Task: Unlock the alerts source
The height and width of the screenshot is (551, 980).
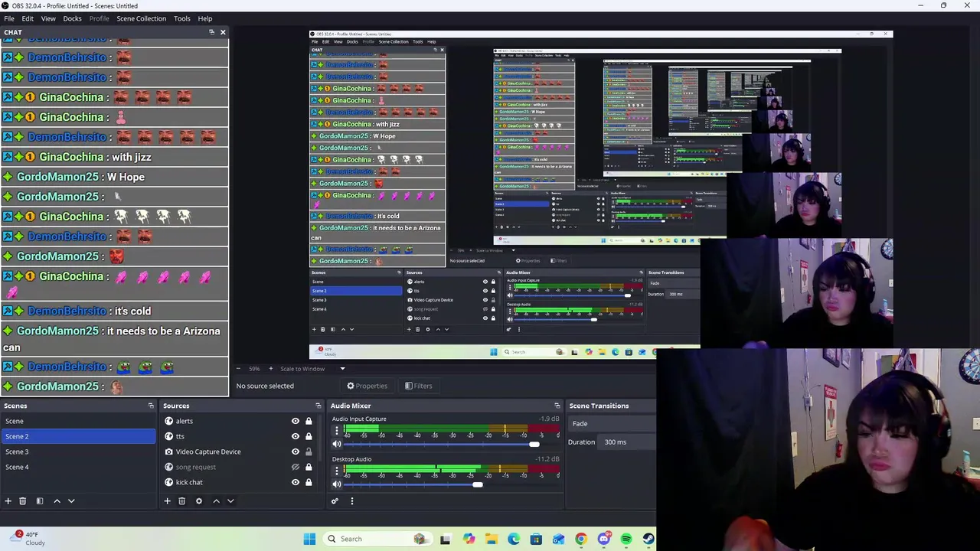Action: (309, 421)
